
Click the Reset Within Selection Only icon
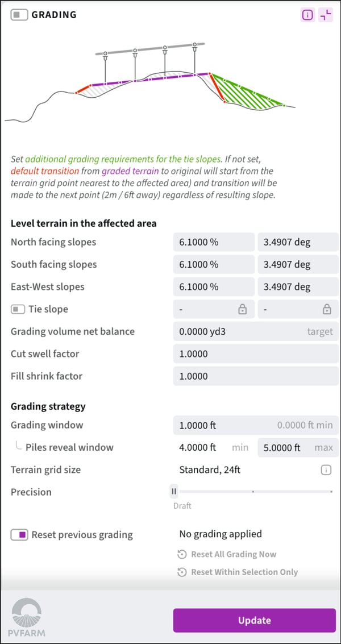tap(182, 572)
